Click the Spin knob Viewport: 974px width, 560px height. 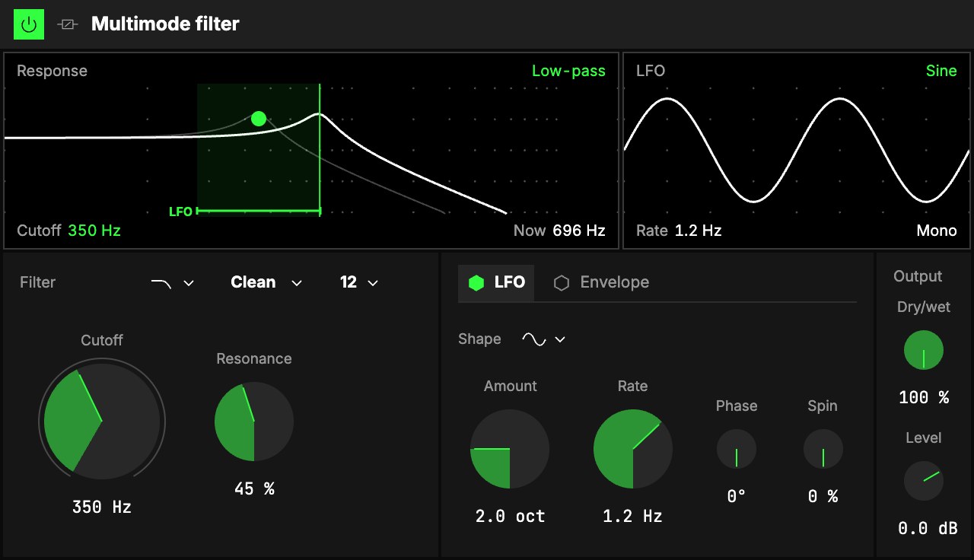click(823, 449)
